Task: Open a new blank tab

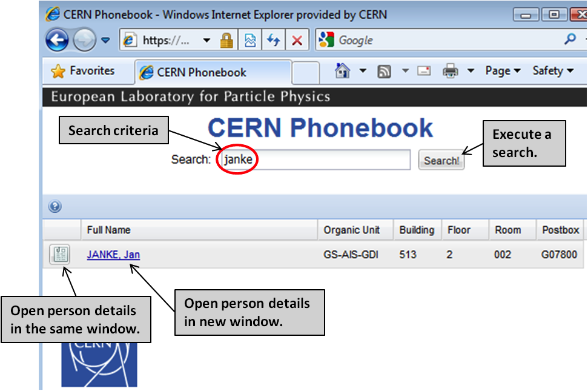Action: (306, 72)
